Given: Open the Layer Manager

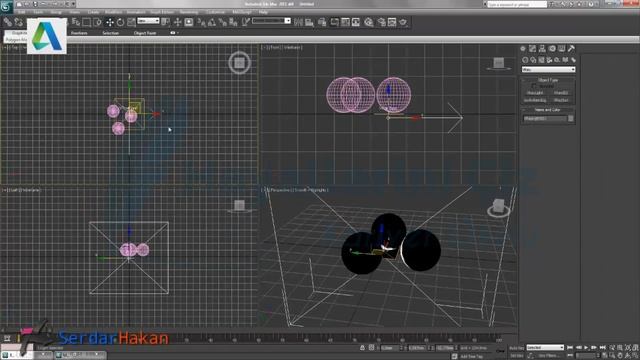Looking at the screenshot, I should tap(322, 22).
